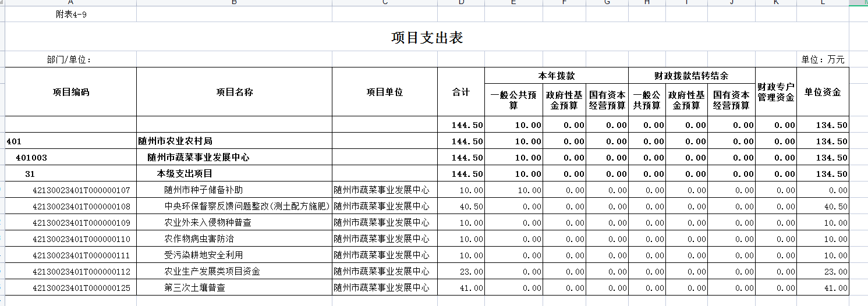Click 项目单位 cell in 农业生产发展类项目资金 row
Screen dimensions: 868x306
(x=385, y=271)
